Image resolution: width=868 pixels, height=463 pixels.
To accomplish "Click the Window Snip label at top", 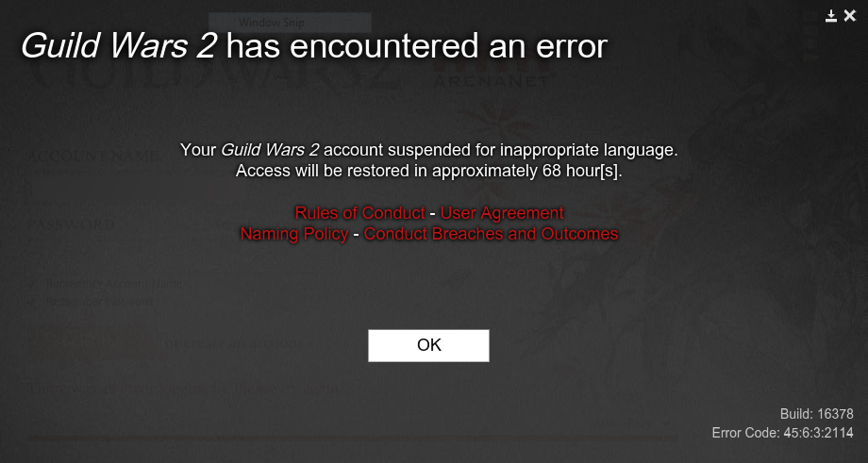I will coord(272,23).
